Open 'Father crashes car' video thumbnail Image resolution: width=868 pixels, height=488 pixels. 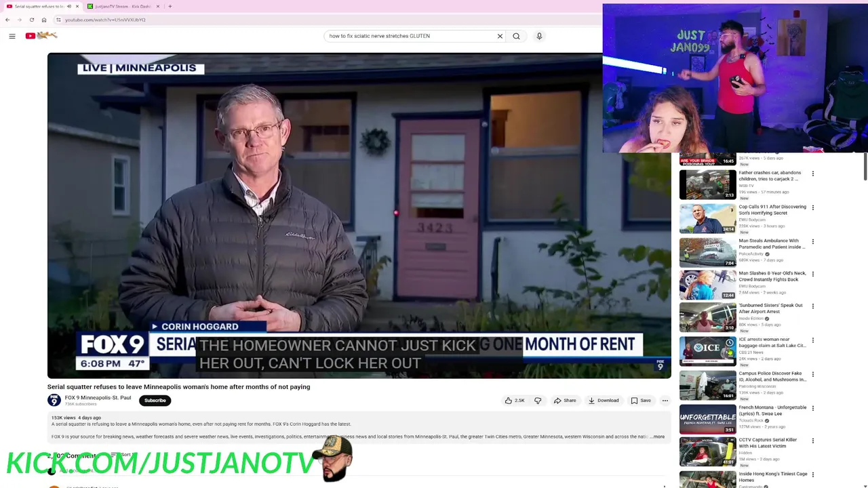point(708,184)
